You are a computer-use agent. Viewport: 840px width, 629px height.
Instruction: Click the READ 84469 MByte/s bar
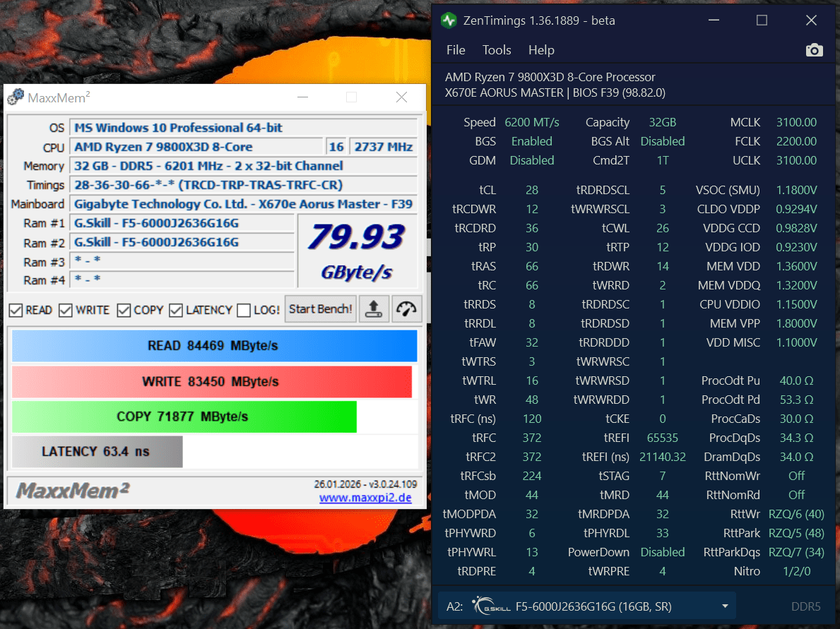tap(214, 346)
